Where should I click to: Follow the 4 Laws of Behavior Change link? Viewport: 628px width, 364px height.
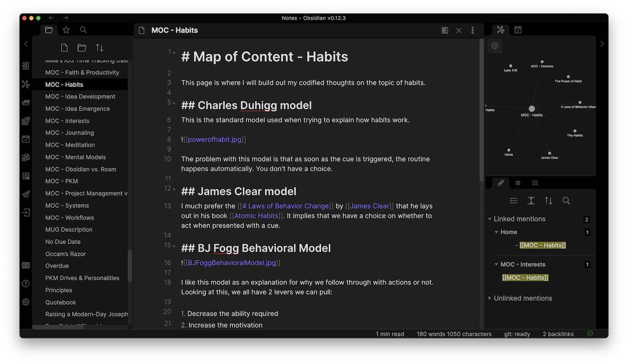coord(285,206)
